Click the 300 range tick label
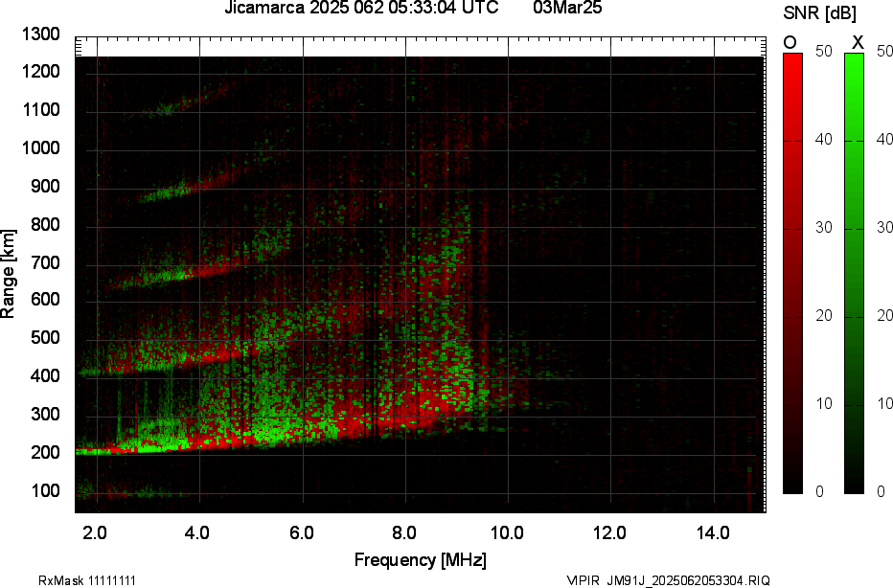This screenshot has width=893, height=588. point(45,414)
